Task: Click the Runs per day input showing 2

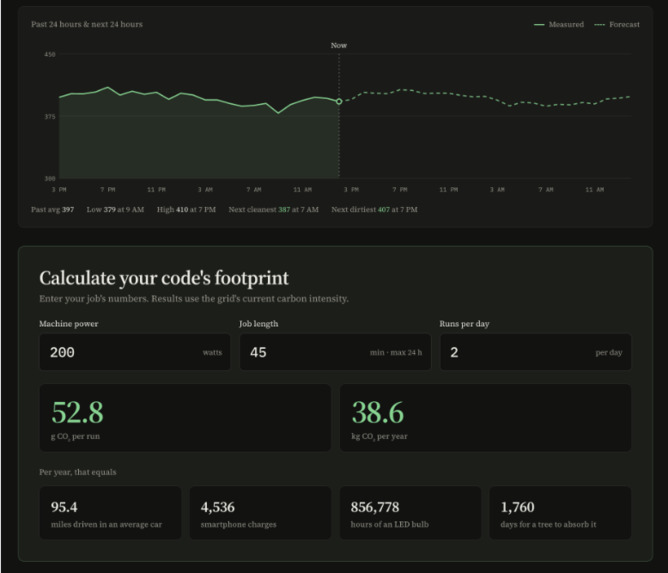Action: [x=536, y=352]
